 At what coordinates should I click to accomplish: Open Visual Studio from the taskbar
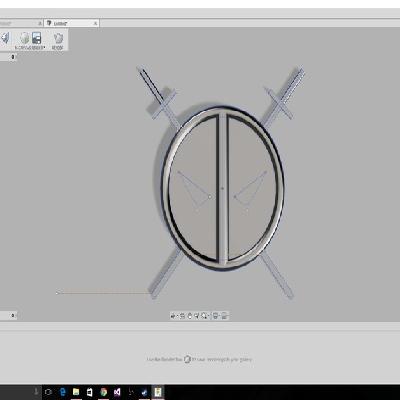point(117,392)
